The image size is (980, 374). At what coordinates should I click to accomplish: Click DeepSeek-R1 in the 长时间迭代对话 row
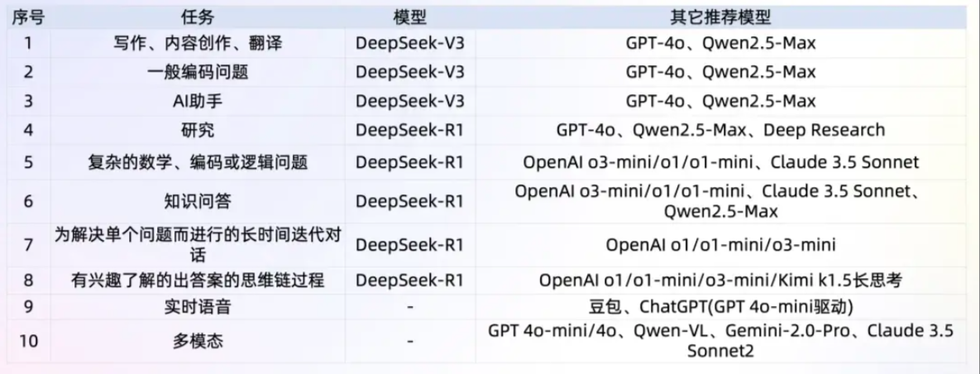410,245
